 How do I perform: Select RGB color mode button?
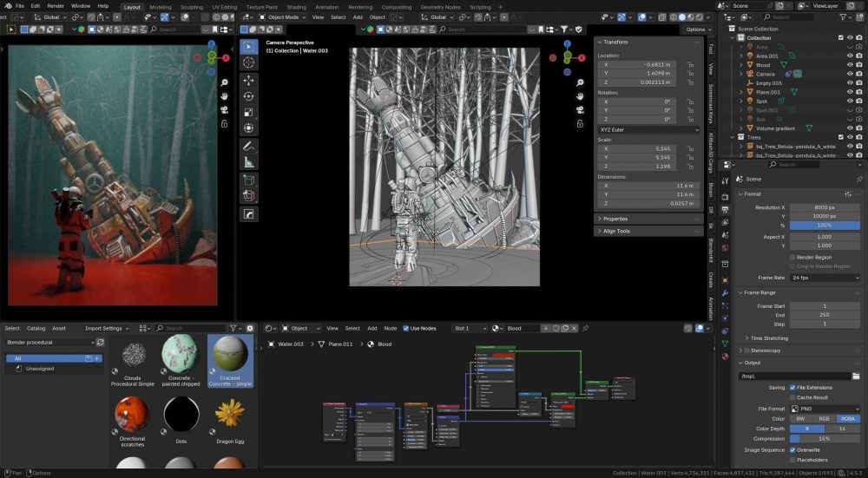click(x=824, y=419)
